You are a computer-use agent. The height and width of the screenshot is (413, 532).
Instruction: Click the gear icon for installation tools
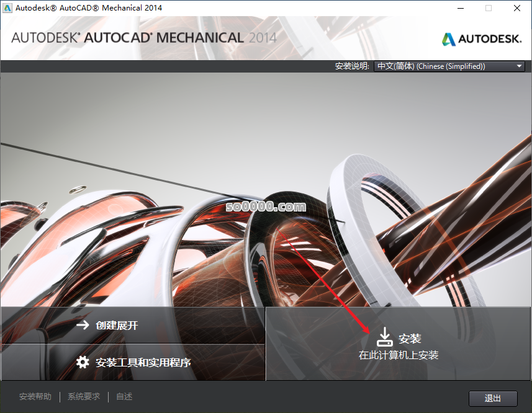click(x=83, y=362)
